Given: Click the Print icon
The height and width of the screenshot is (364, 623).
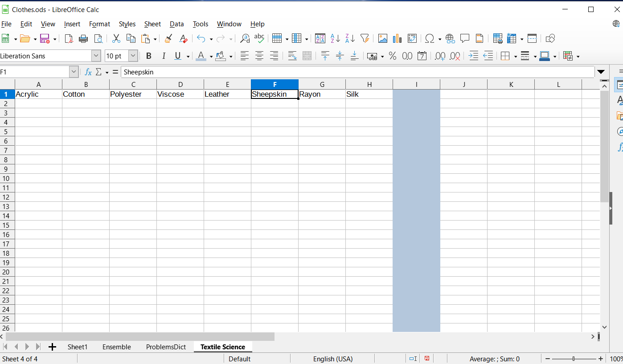Looking at the screenshot, I should [83, 39].
